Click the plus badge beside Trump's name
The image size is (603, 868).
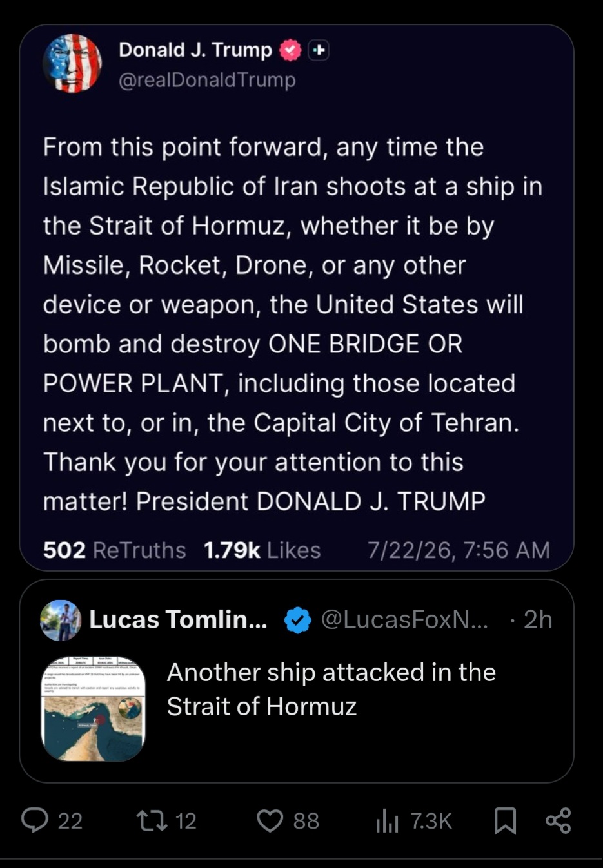click(319, 50)
